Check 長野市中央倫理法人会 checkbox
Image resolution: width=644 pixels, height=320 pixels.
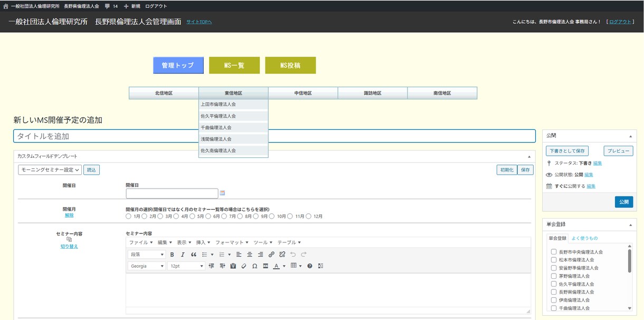(554, 252)
